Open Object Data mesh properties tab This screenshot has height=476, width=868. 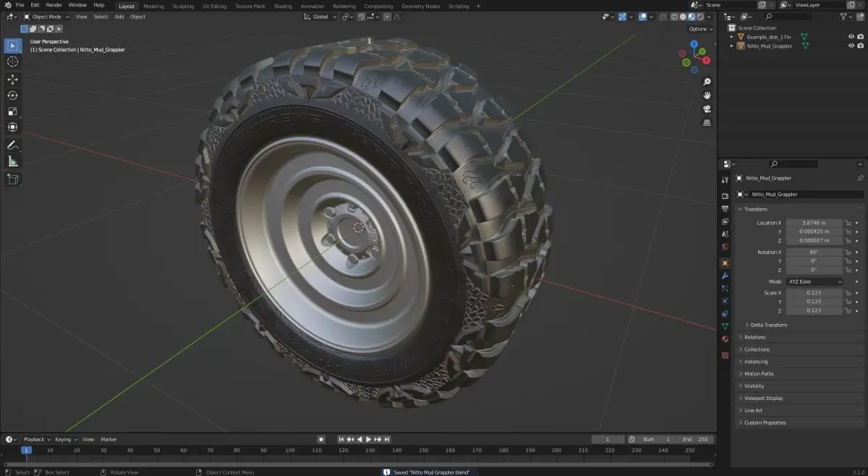click(x=725, y=327)
